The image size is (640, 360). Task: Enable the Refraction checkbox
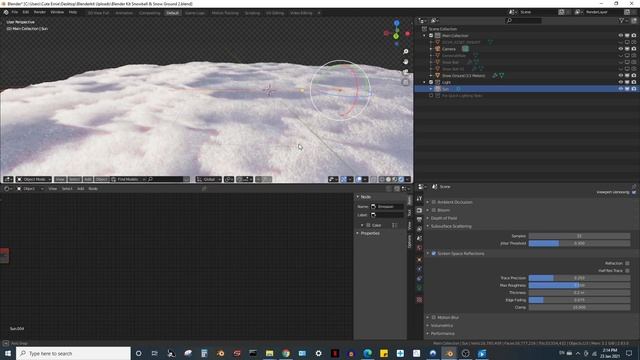click(627, 263)
